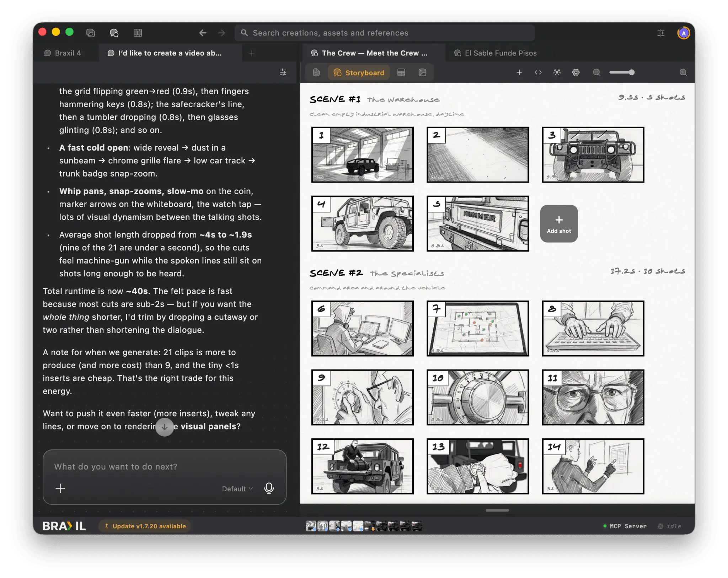Screen dimensions: 728x578
Task: Click "9.5s · 5 shots" scene summary
Action: click(x=651, y=97)
